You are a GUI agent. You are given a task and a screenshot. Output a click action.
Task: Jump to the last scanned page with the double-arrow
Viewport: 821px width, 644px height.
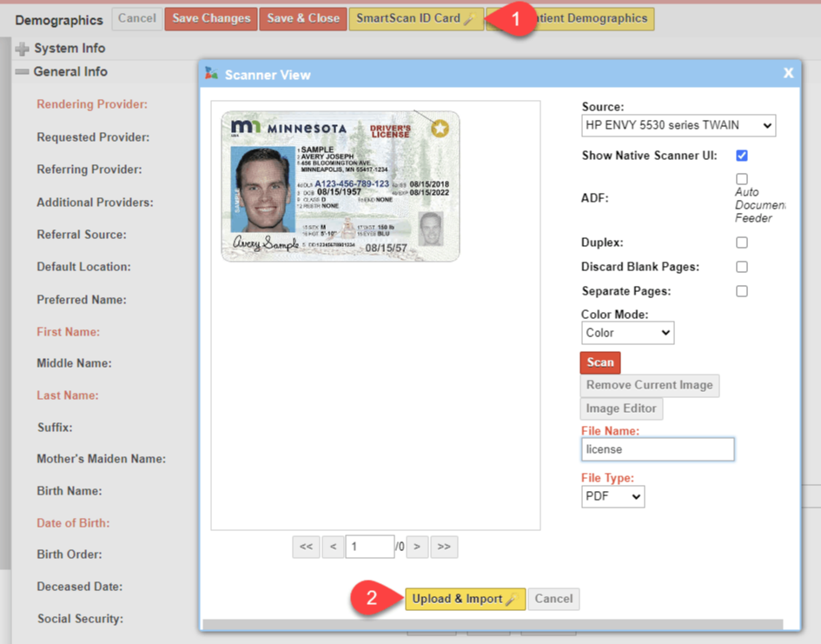(444, 547)
